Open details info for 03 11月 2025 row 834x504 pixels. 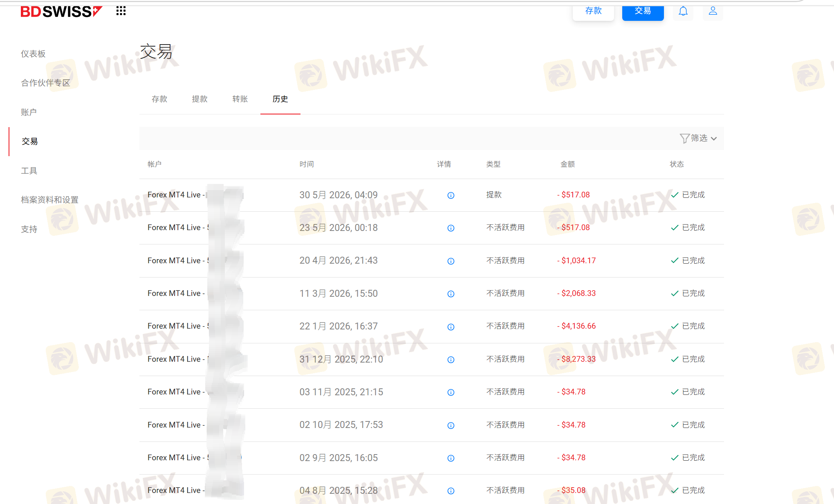click(451, 392)
